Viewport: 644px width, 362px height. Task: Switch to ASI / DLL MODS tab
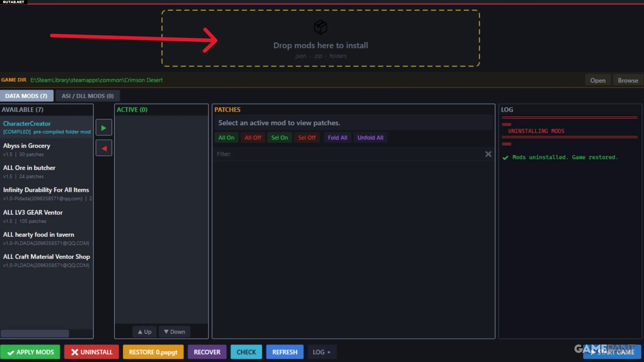(88, 96)
